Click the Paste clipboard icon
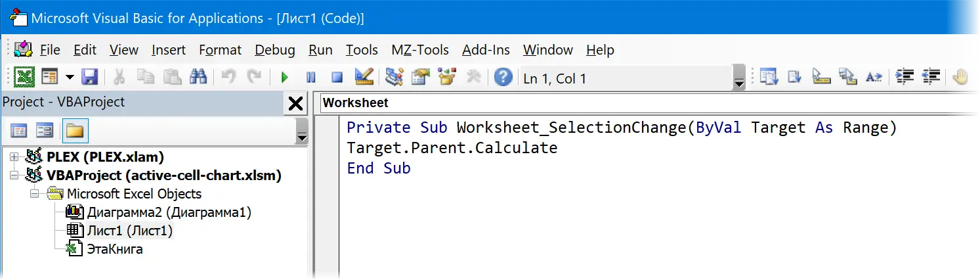This screenshot has width=980, height=280. tap(172, 78)
